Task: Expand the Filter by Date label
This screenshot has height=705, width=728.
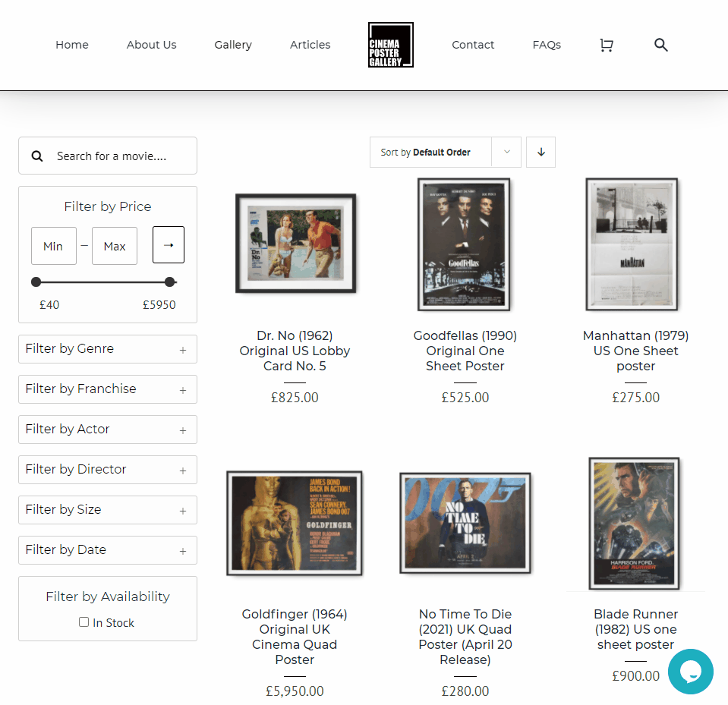Action: (65, 550)
